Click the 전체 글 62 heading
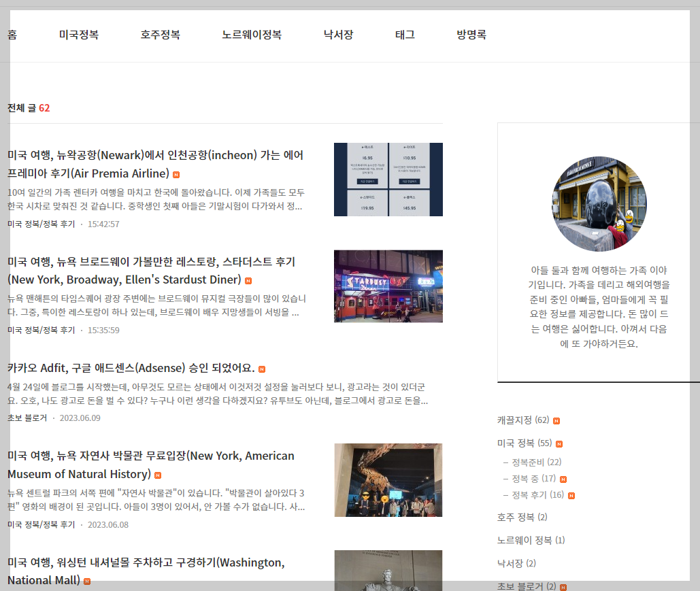The image size is (700, 591). (x=29, y=108)
